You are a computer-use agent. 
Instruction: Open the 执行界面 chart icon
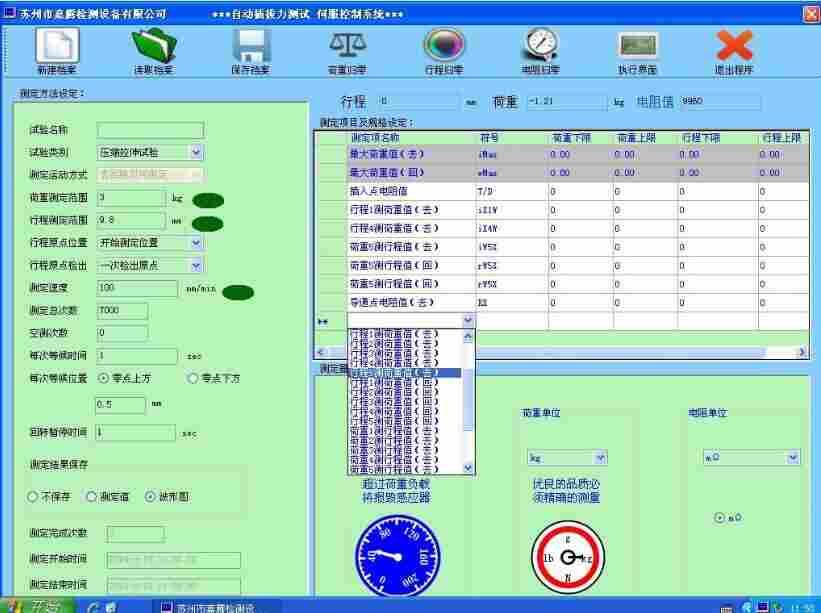coord(637,48)
